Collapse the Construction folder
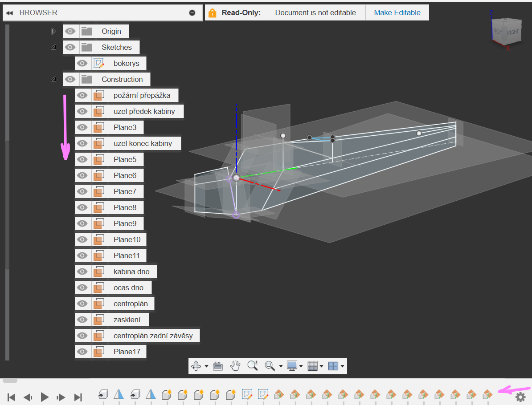 [x=53, y=79]
